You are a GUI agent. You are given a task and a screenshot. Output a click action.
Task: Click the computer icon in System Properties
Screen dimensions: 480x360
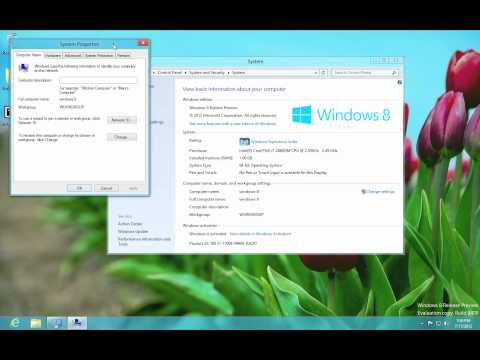tap(23, 68)
